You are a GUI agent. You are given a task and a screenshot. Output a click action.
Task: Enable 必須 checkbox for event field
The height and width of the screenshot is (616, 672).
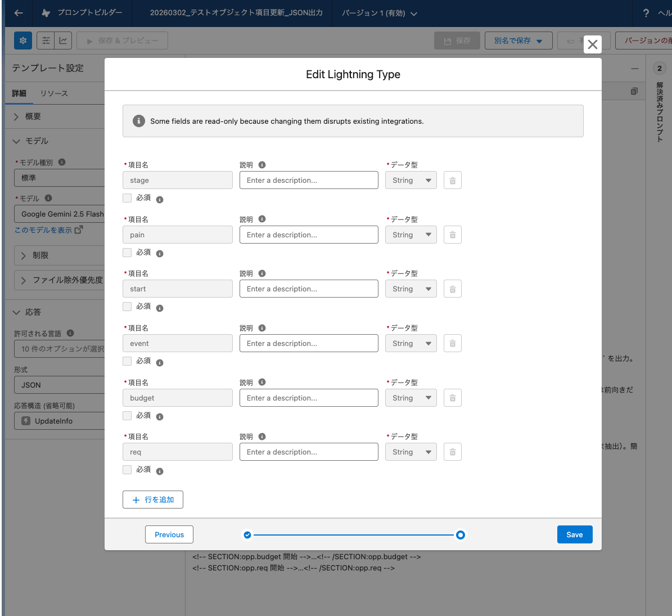pos(127,361)
